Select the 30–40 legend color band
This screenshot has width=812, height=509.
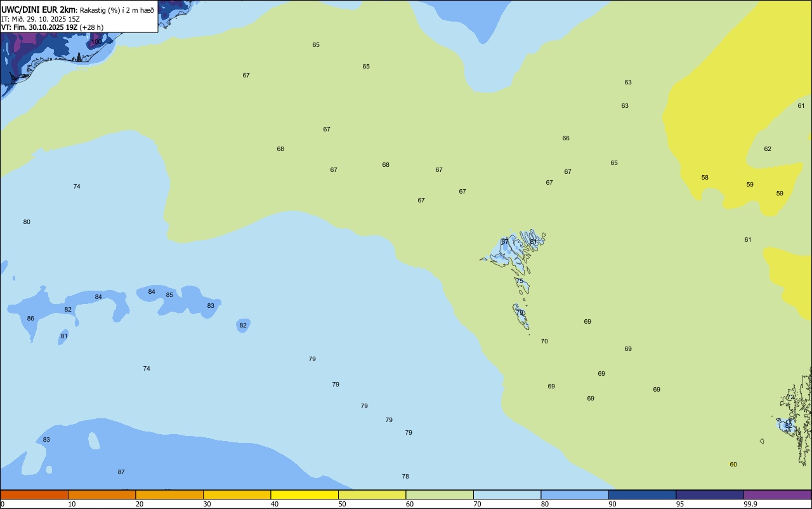[x=237, y=494]
